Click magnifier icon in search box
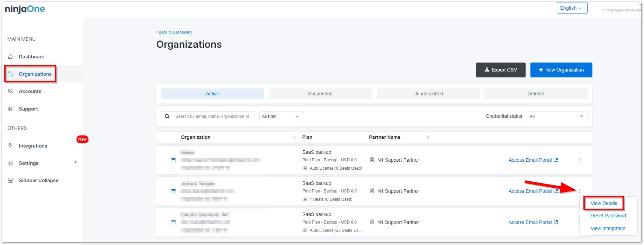The width and height of the screenshot is (644, 245). pos(167,116)
